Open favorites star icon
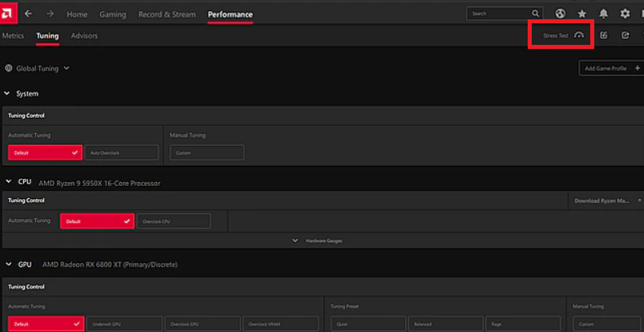 pyautogui.click(x=582, y=14)
